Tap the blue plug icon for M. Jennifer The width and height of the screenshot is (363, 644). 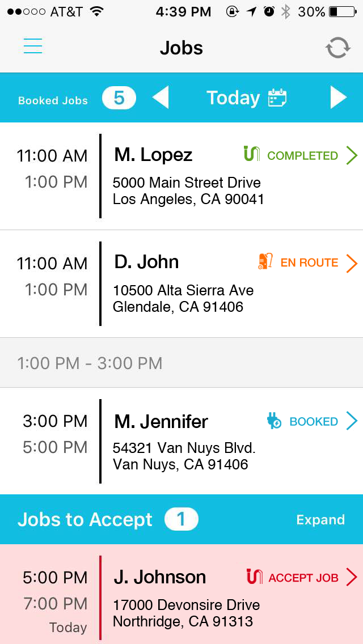point(274,421)
